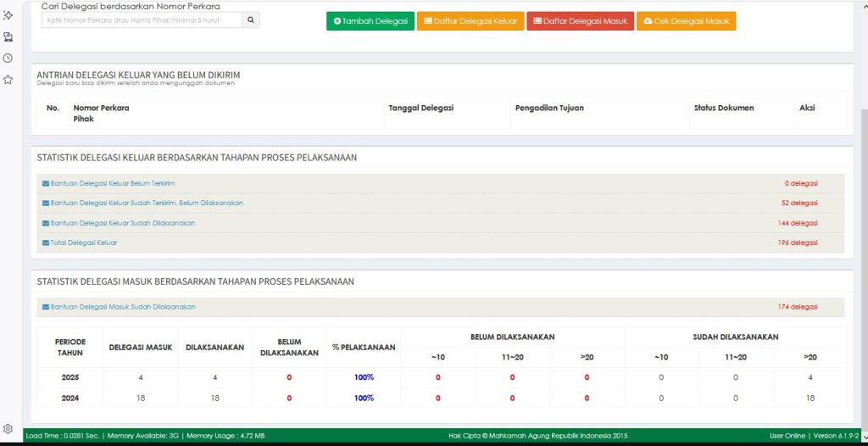Click 'Load Time : 0.0281 Sec.' footer text
The width and height of the screenshot is (868, 446).
coord(63,436)
